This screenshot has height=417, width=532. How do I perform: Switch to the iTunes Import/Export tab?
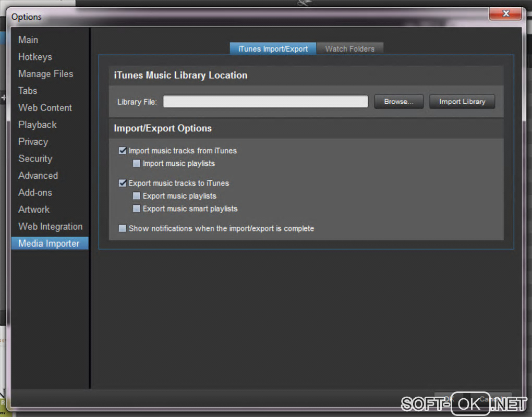273,49
